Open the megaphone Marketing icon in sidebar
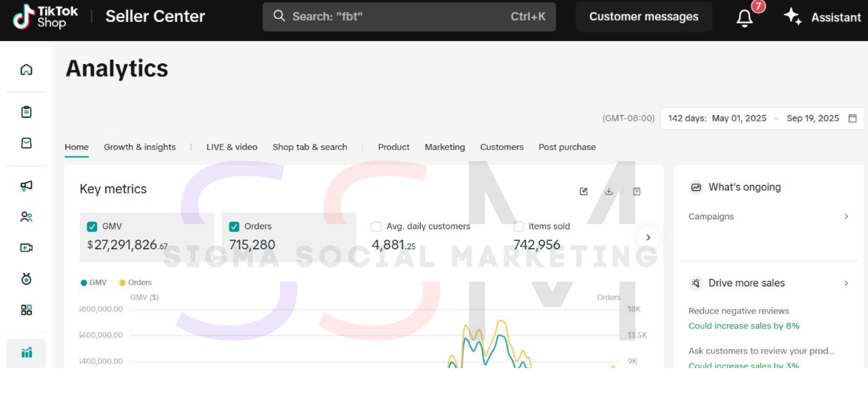Image resolution: width=868 pixels, height=396 pixels. pos(26,186)
